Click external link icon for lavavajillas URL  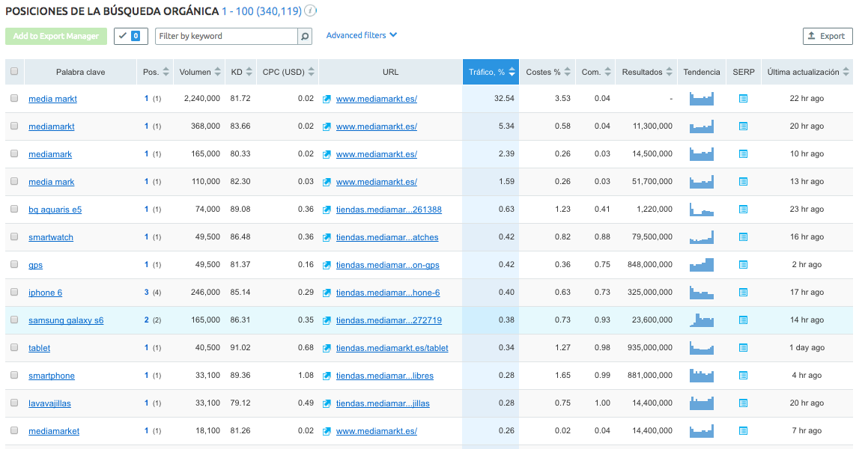pyautogui.click(x=327, y=403)
